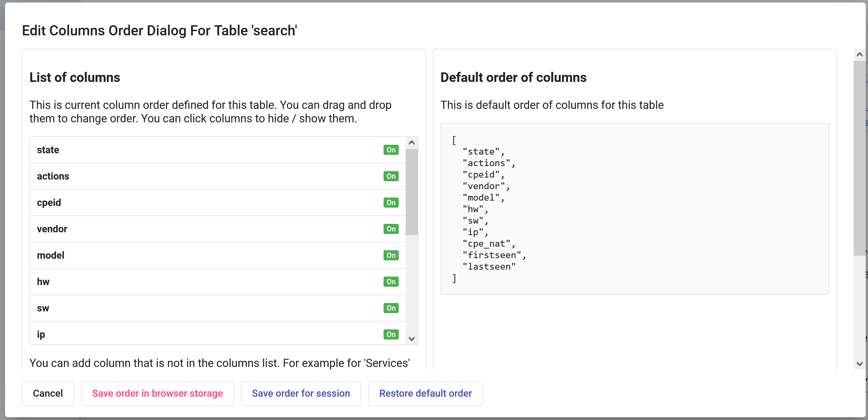Toggle the 'sw' column On switch
Viewport: 868px width, 420px height.
pyautogui.click(x=391, y=308)
